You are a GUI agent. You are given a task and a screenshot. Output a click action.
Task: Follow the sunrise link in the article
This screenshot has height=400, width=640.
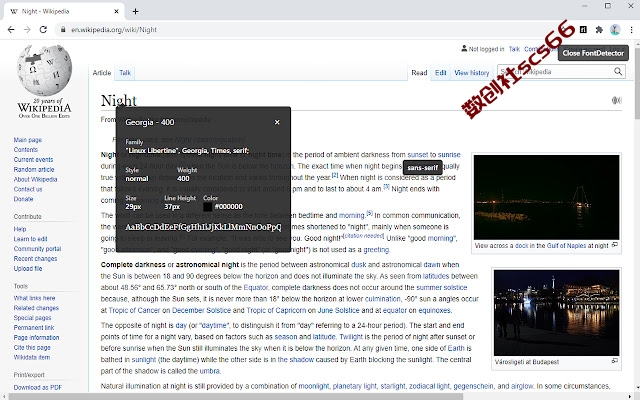(x=449, y=155)
